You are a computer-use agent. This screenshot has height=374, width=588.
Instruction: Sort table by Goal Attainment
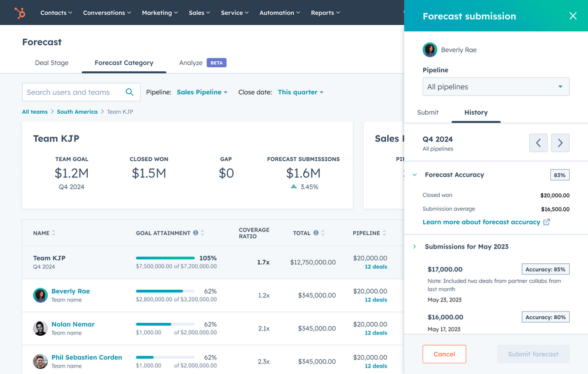[x=202, y=233]
